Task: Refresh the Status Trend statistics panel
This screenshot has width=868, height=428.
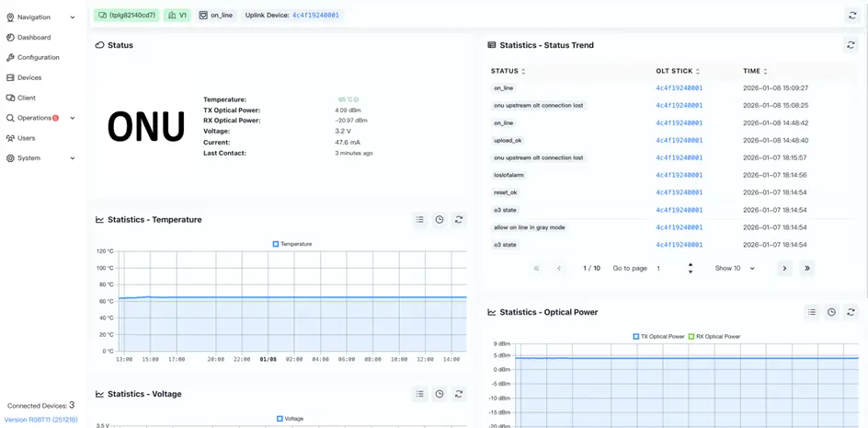Action: point(851,45)
